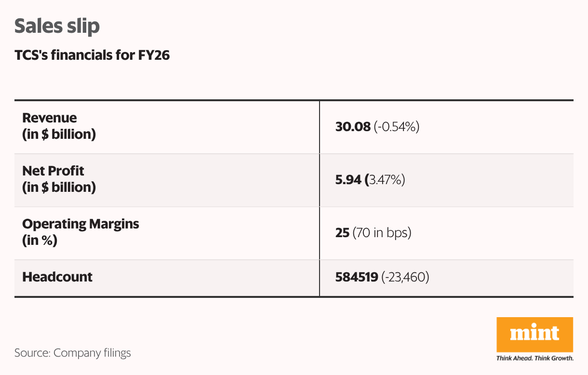Click the "Sales slip" headline

click(57, 26)
